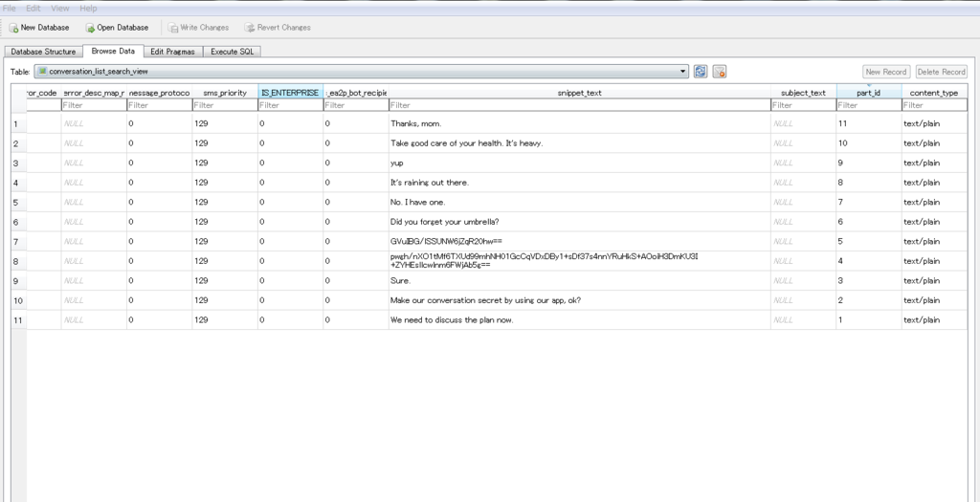Open the Help menu
The image size is (980, 502).
click(88, 8)
